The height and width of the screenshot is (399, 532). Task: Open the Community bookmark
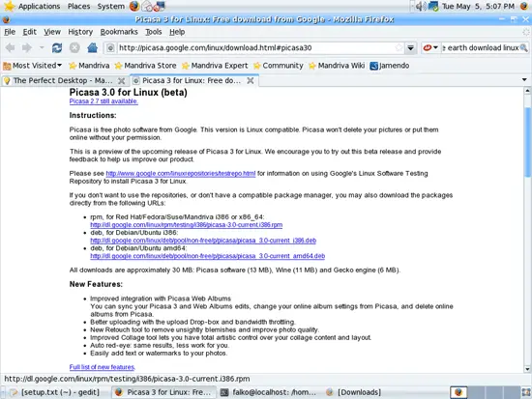[279, 66]
